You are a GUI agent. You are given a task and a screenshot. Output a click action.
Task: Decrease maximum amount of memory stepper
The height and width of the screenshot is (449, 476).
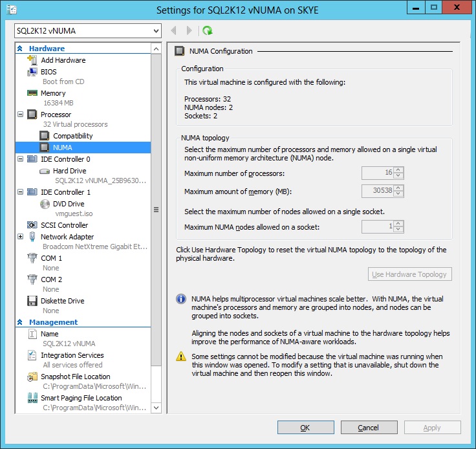(398, 194)
